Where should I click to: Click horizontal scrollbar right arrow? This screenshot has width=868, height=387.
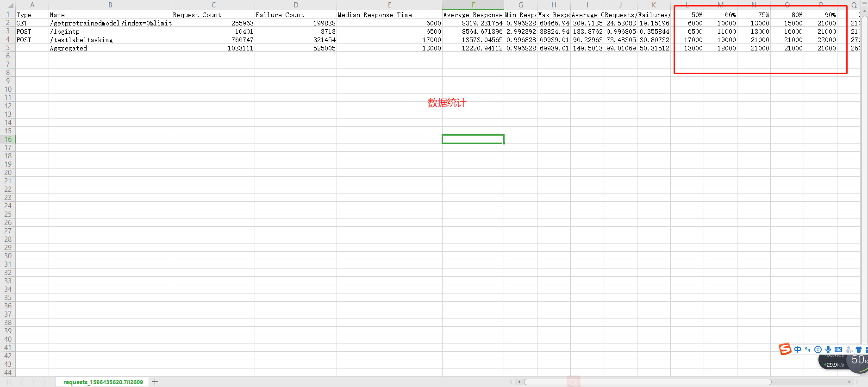[849, 382]
